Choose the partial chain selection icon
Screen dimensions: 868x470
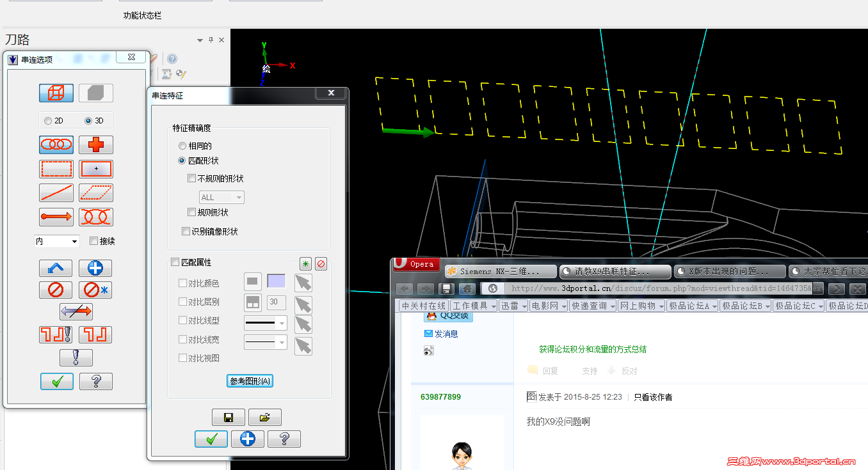click(x=96, y=217)
